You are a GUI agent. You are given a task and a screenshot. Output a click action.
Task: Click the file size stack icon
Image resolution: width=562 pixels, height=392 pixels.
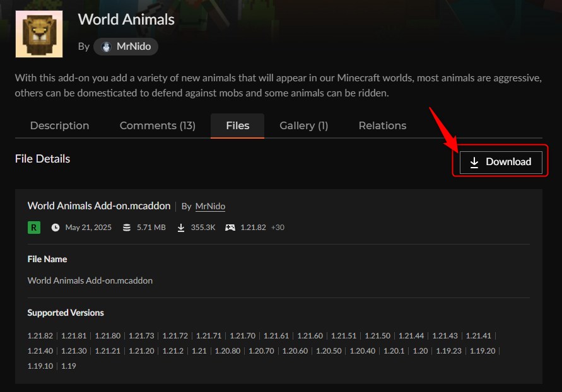coord(127,228)
